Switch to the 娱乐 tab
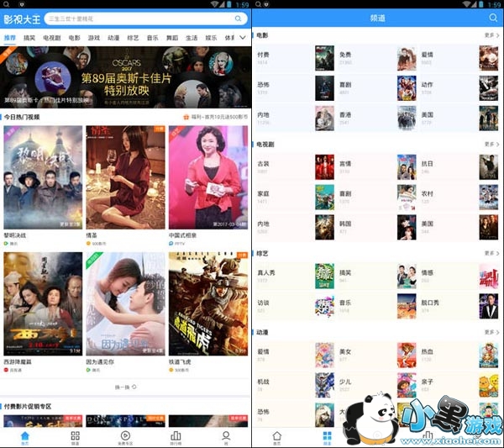This screenshot has width=504, height=448. point(211,38)
